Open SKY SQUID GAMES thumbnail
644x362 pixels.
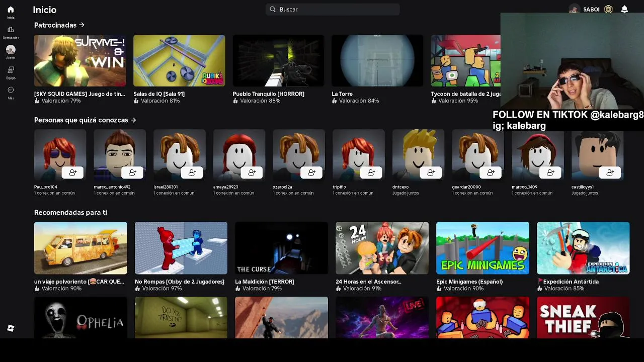pos(80,61)
